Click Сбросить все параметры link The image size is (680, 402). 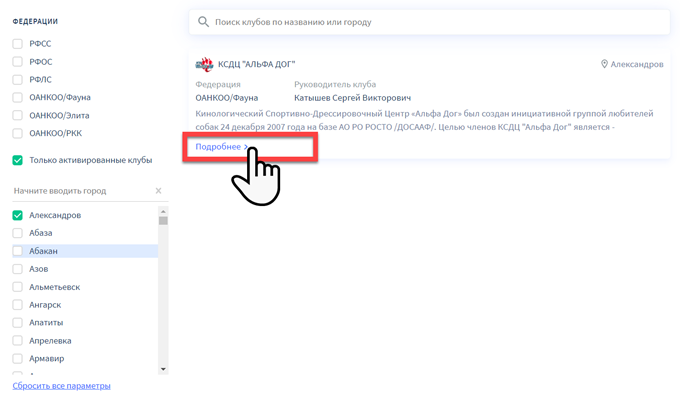(62, 386)
